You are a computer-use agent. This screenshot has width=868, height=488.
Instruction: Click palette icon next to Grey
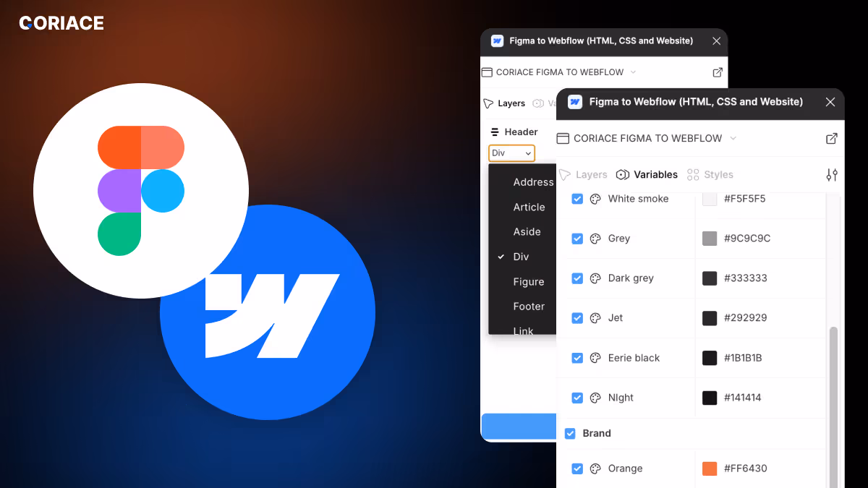pyautogui.click(x=595, y=239)
